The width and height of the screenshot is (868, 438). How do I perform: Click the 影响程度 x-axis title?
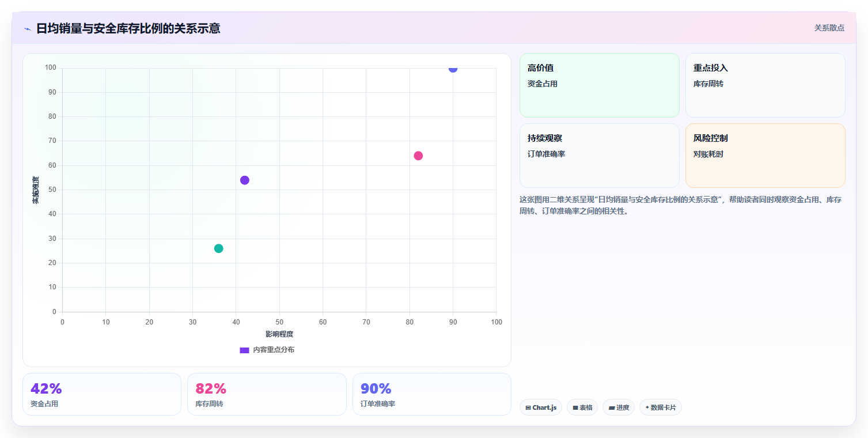[279, 334]
